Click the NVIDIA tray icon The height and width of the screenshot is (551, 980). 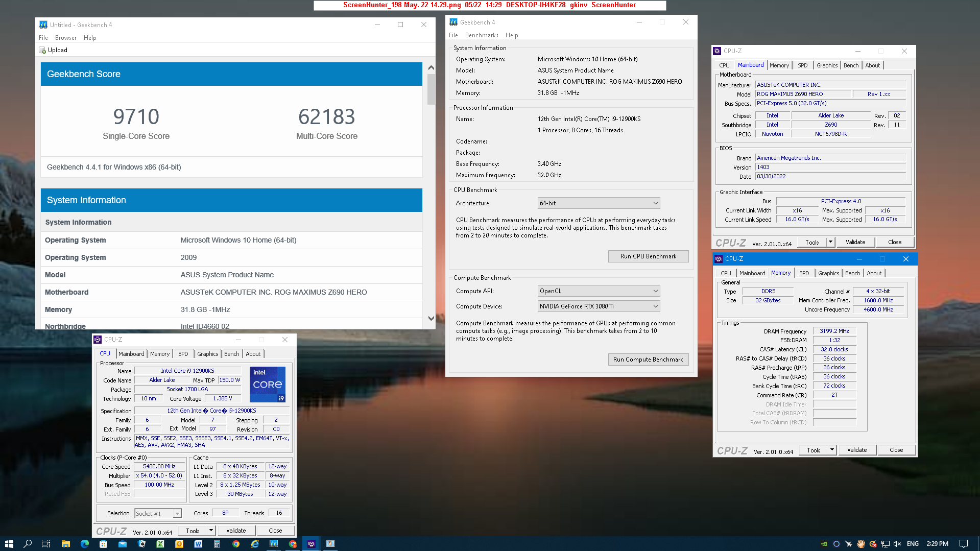824,544
